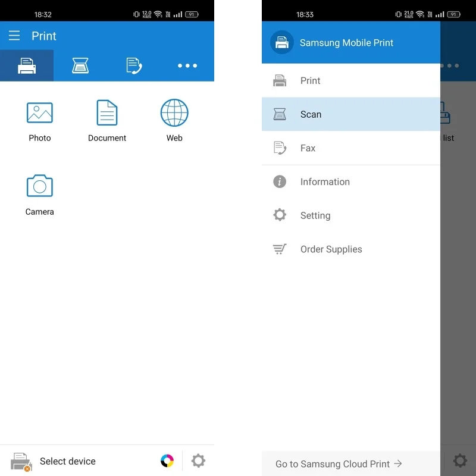Open the three-dot more tab, left screen
Screen dimensions: 476x476
tap(187, 65)
